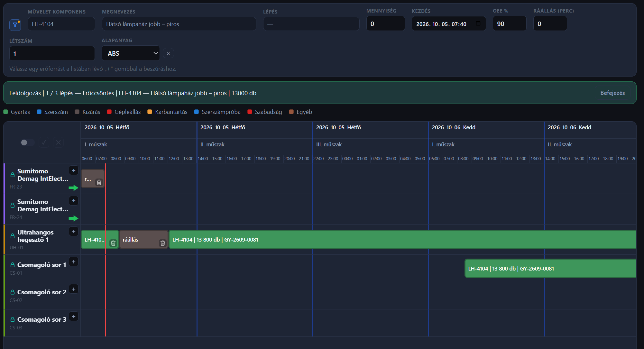The image size is (644, 349).
Task: Add operation to Ultrahangos hegesztő 1
Action: pos(74,232)
